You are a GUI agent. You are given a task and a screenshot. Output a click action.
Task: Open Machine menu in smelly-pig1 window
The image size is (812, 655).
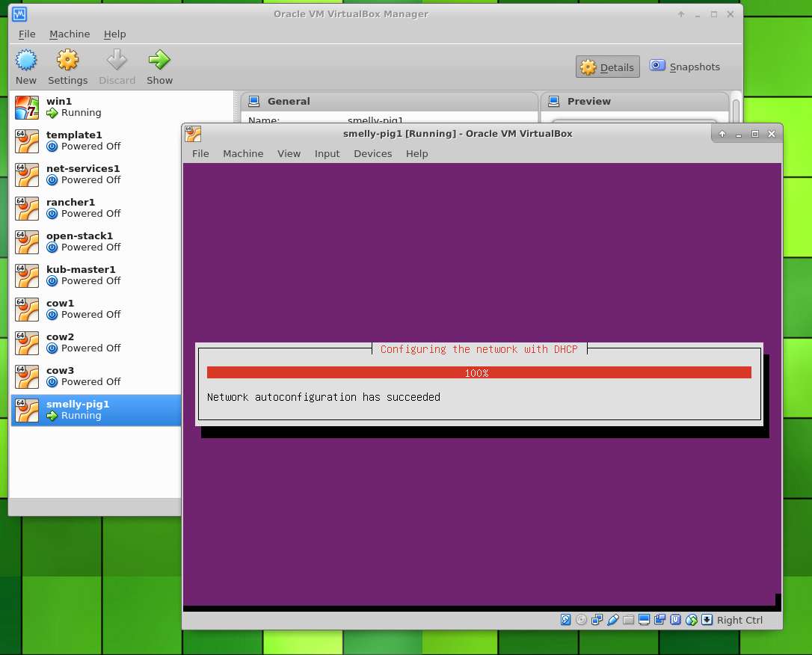[243, 154]
